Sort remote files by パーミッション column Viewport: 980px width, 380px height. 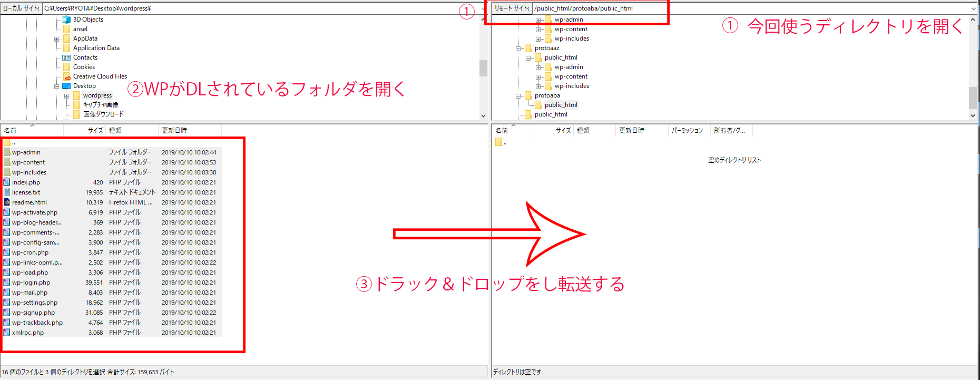click(687, 131)
